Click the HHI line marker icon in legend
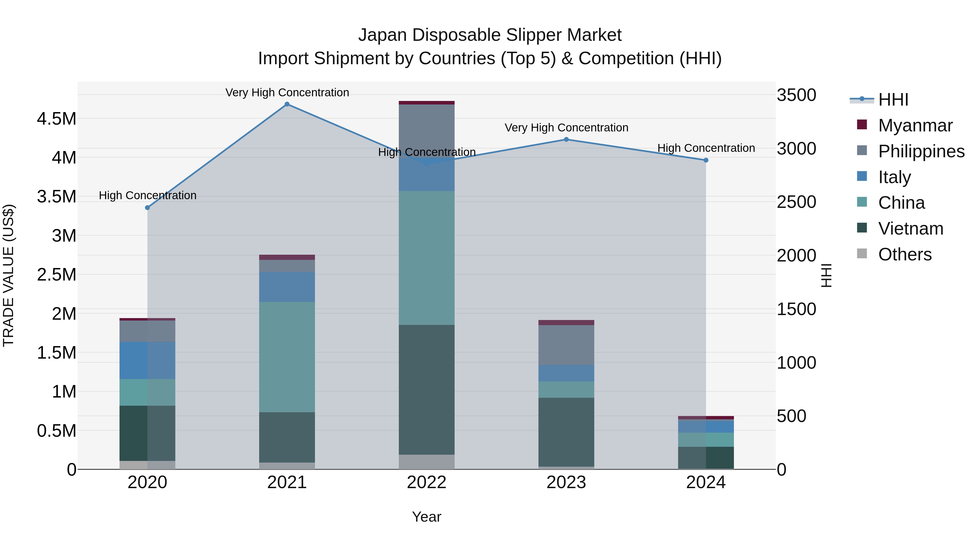980x551 pixels. click(x=862, y=99)
